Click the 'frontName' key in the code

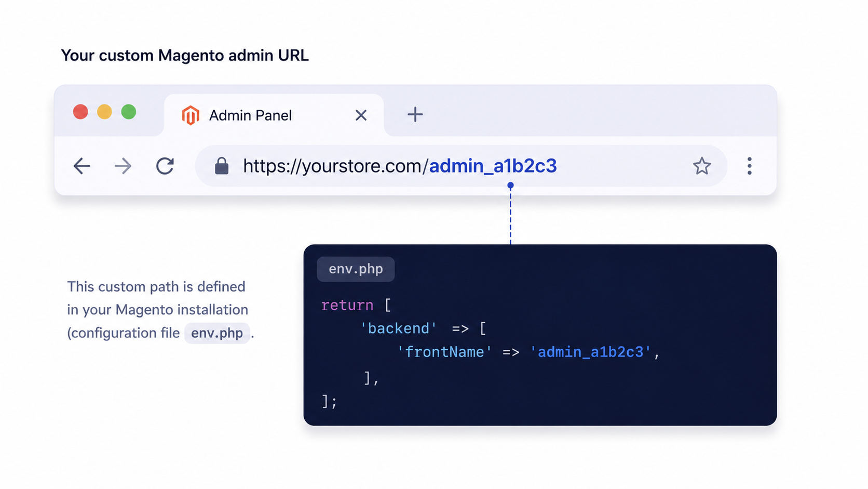(x=444, y=352)
